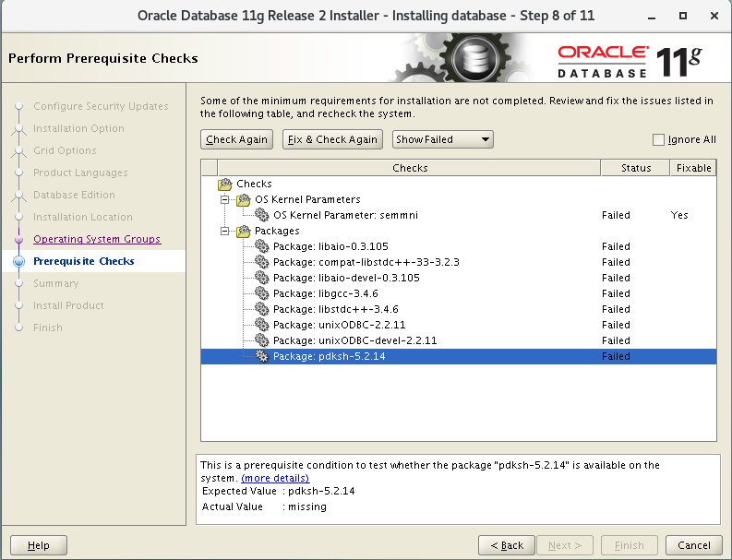The height and width of the screenshot is (560, 732).
Task: Select Package: libgcc-3.4.6 row
Action: (459, 293)
